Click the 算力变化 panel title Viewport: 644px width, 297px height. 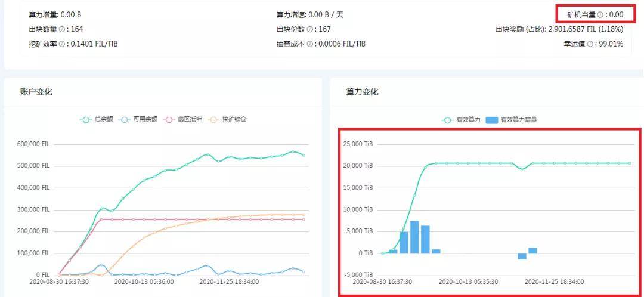point(363,92)
